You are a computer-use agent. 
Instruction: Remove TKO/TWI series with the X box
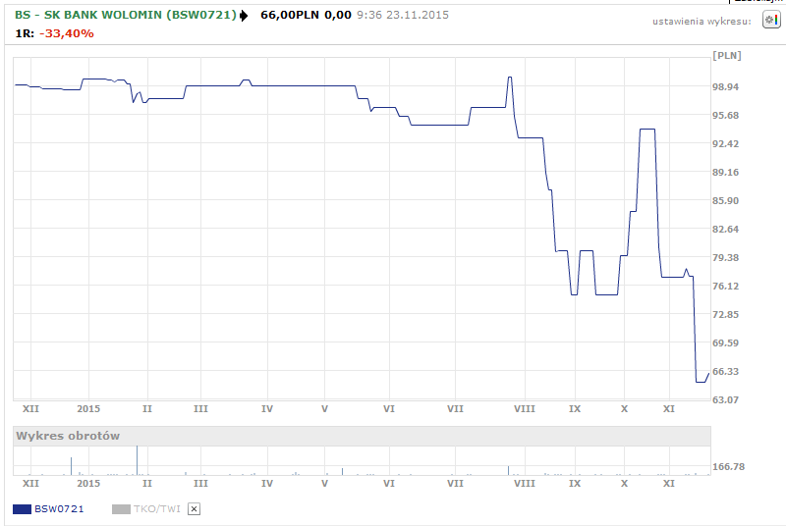click(194, 509)
